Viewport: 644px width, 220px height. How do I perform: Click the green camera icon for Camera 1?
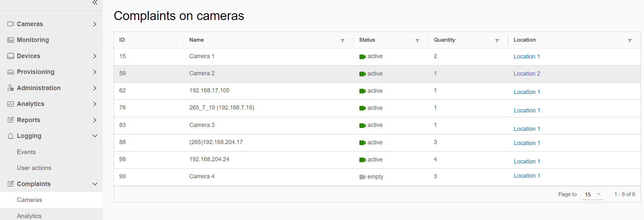pyautogui.click(x=362, y=57)
